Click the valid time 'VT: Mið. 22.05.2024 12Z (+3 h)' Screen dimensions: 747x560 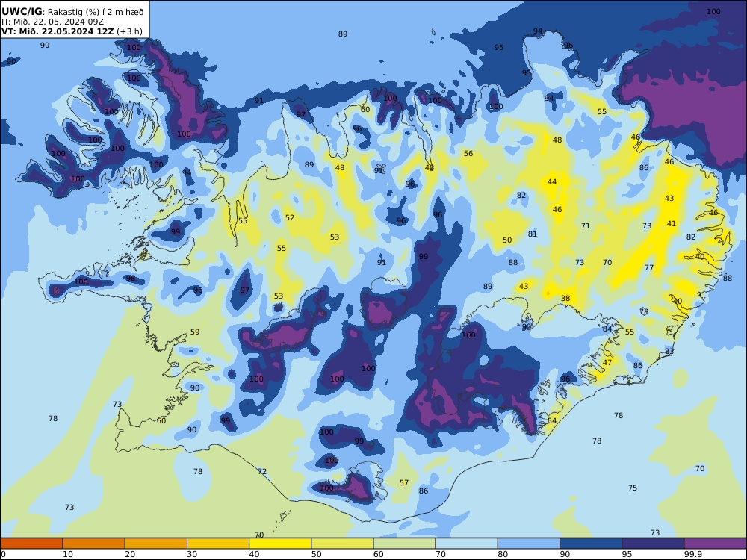[x=72, y=31]
